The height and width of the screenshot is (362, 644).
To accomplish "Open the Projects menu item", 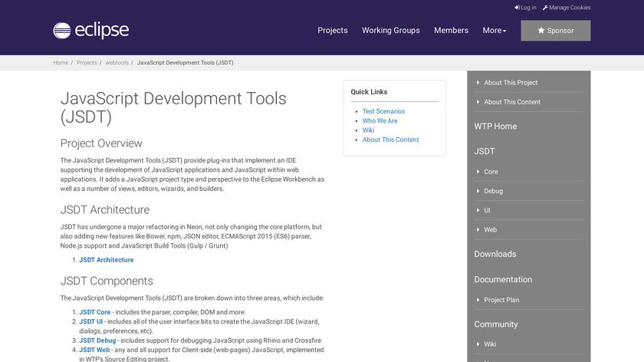I will (332, 31).
